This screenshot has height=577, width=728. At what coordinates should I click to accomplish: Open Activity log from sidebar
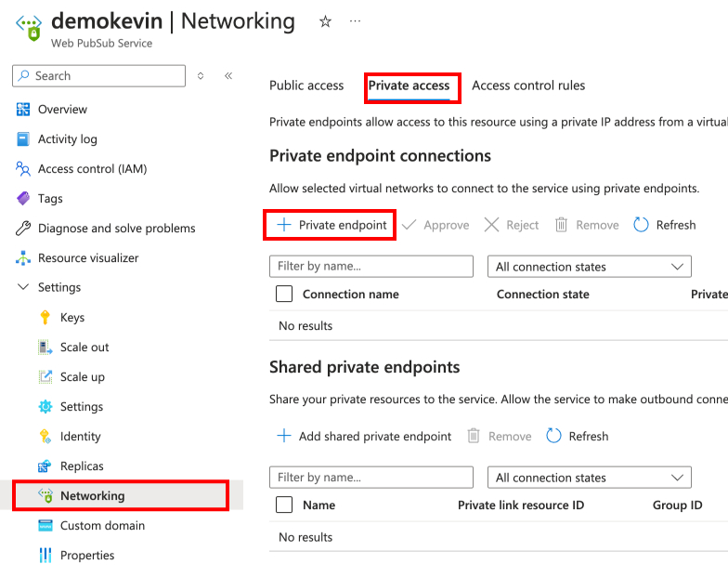click(67, 139)
